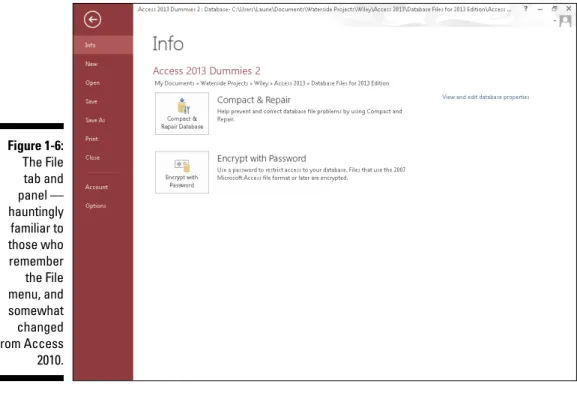Image resolution: width=577 pixels, height=393 pixels.
Task: Click the Access 2013 Dummies 2 title
Action: [x=206, y=71]
